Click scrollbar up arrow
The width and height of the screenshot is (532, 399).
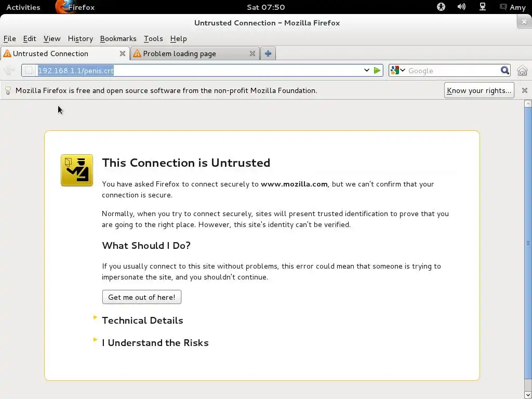pyautogui.click(x=528, y=104)
